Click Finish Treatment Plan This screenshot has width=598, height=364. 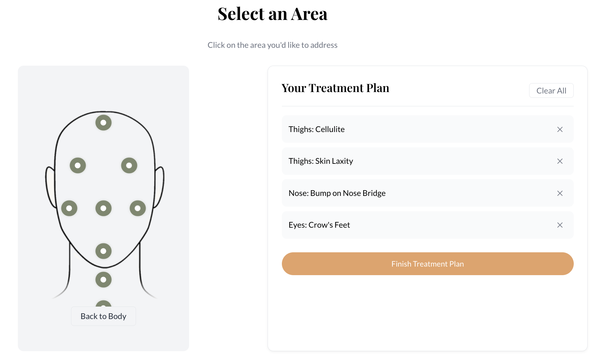427,264
